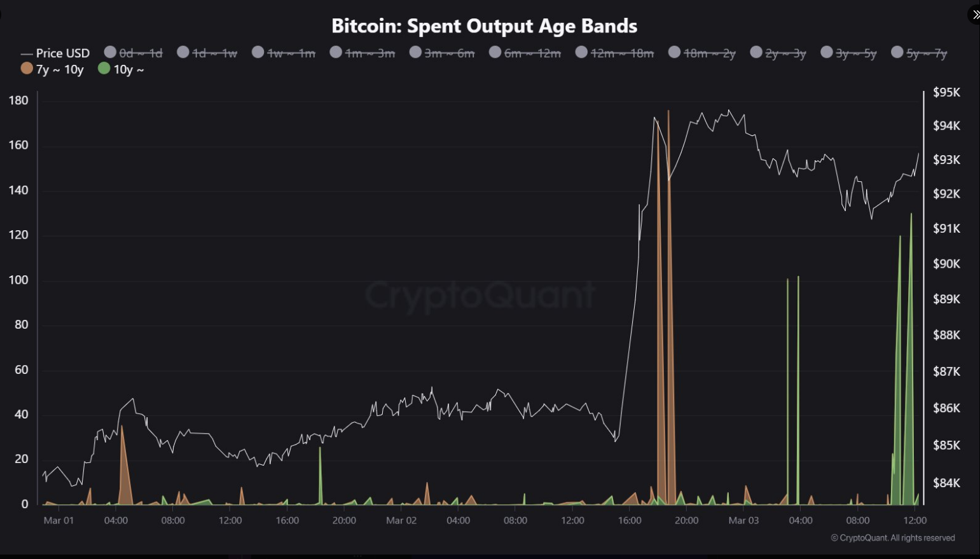Click the 2y ~ 3y legend circle

tap(756, 53)
